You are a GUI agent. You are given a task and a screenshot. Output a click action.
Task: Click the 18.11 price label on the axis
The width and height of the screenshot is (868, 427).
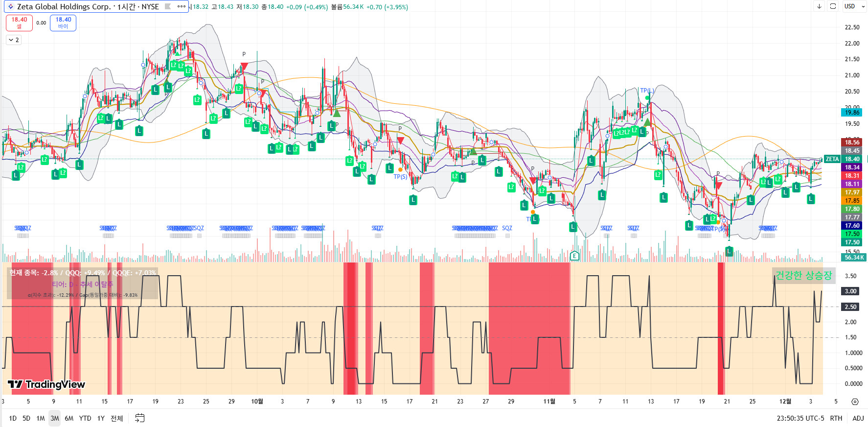852,184
